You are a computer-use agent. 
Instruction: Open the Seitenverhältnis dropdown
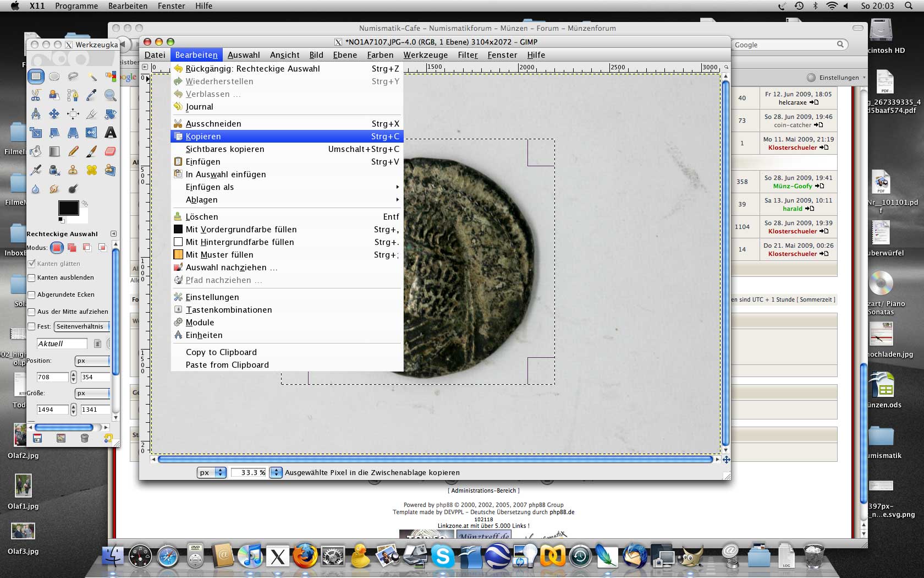82,326
